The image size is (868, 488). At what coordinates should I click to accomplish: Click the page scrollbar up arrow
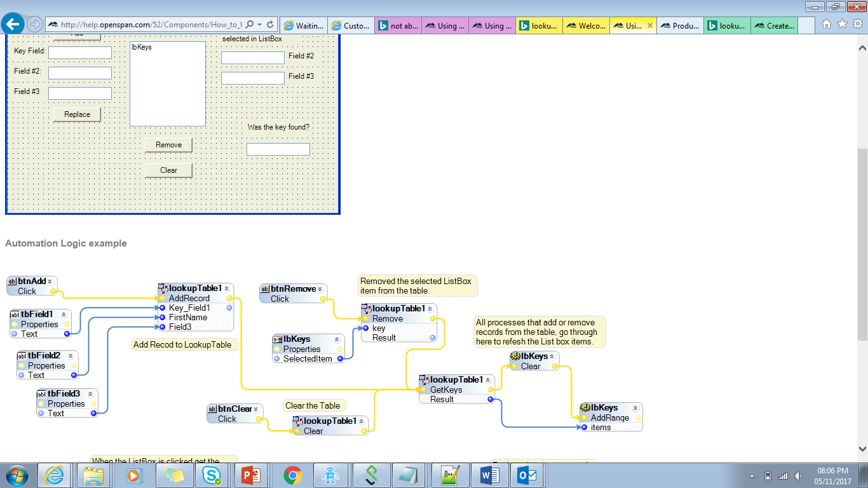coord(862,47)
